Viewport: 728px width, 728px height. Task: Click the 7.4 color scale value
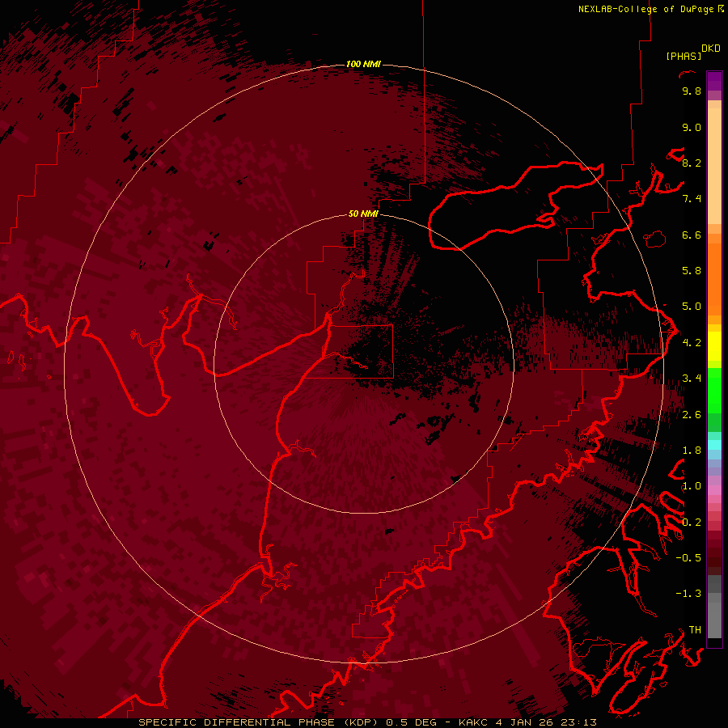692,199
